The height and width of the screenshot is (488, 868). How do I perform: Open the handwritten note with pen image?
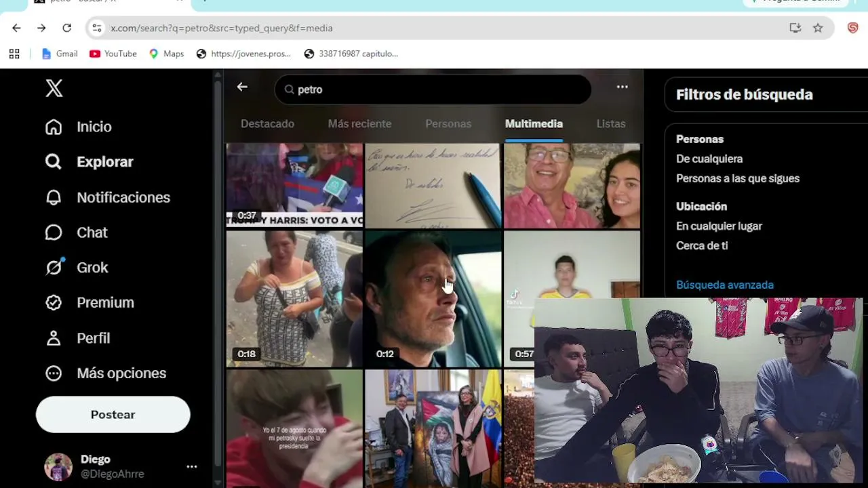433,185
